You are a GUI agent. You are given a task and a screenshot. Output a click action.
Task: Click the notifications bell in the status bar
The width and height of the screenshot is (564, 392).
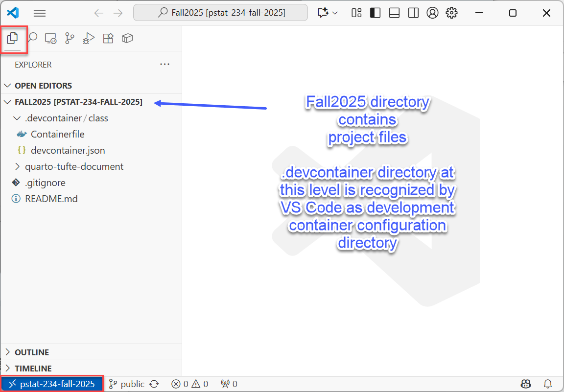[x=547, y=384]
